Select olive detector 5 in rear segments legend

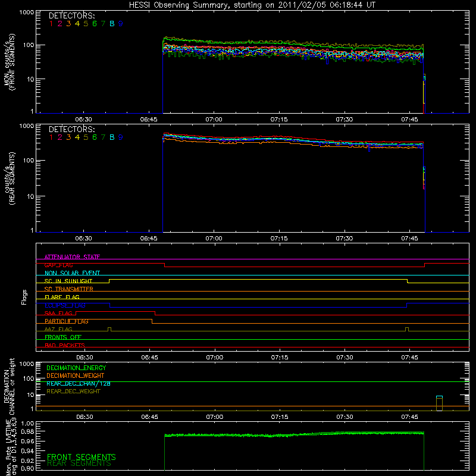point(86,137)
